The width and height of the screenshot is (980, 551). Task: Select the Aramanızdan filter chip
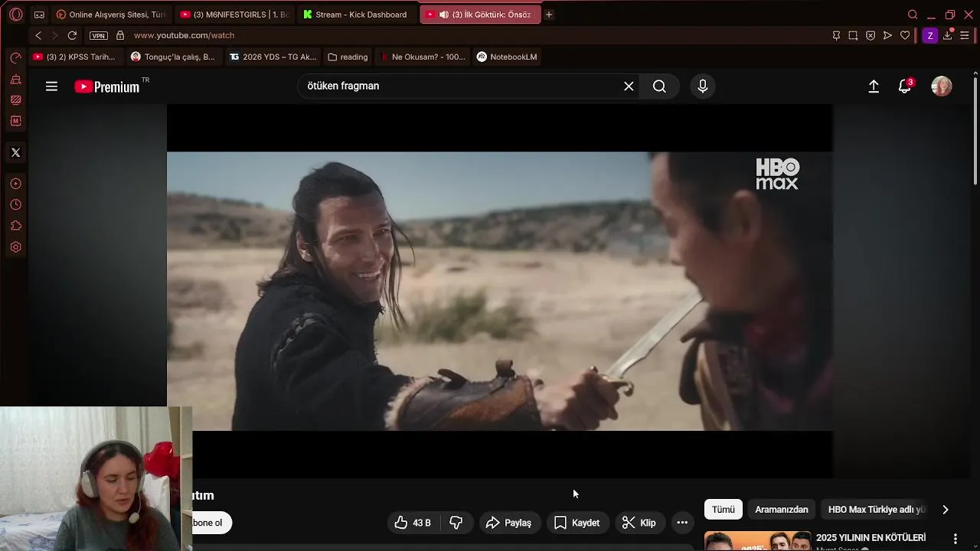[782, 510]
